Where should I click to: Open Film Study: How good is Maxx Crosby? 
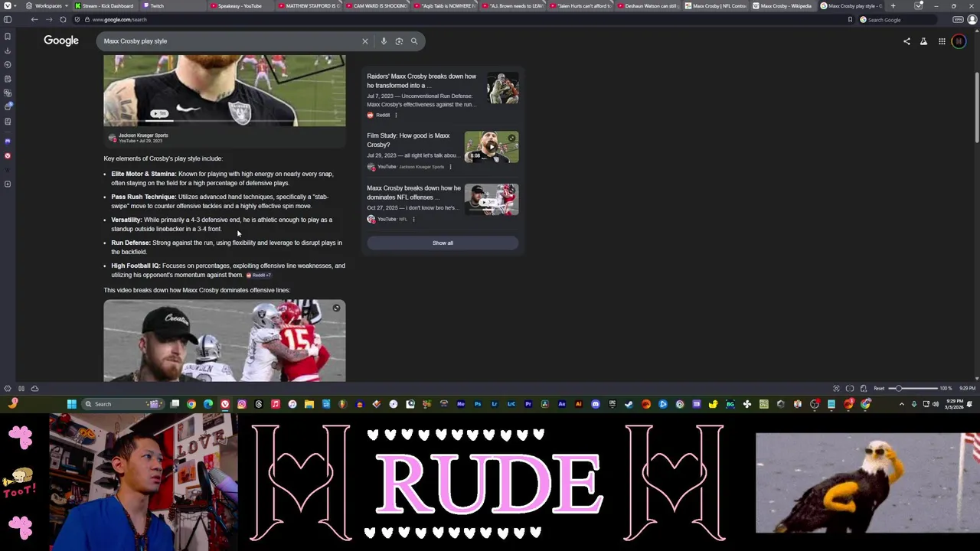[408, 140]
